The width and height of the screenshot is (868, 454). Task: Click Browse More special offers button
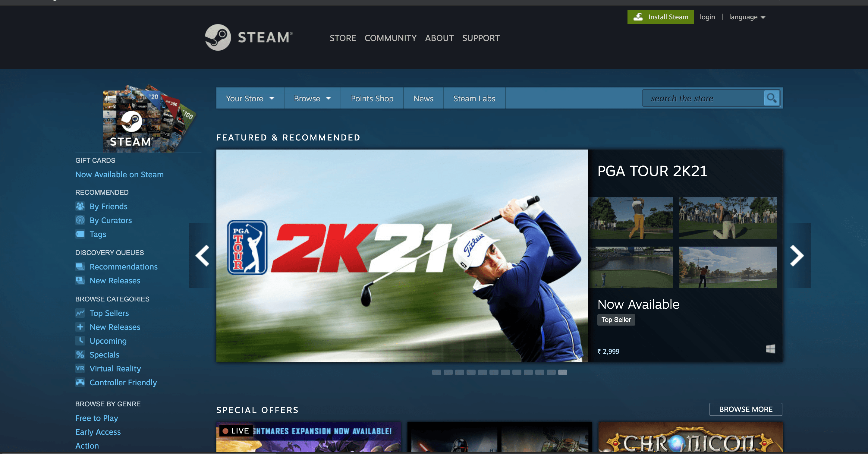746,409
